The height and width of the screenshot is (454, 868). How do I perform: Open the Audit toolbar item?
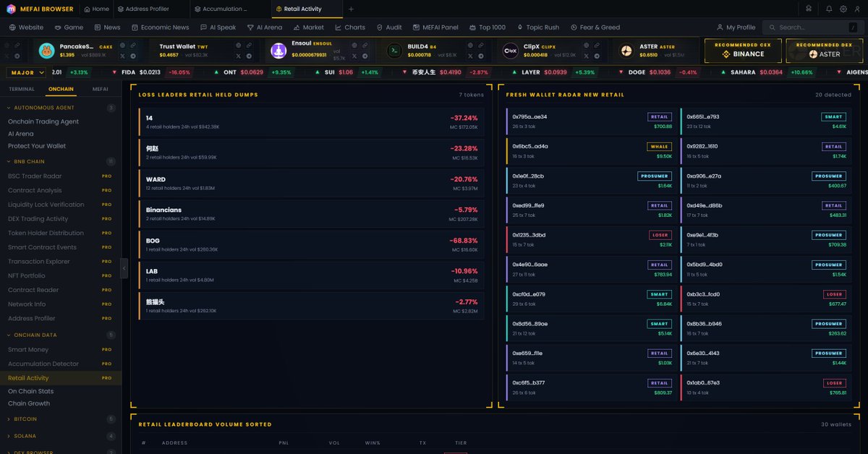click(389, 27)
